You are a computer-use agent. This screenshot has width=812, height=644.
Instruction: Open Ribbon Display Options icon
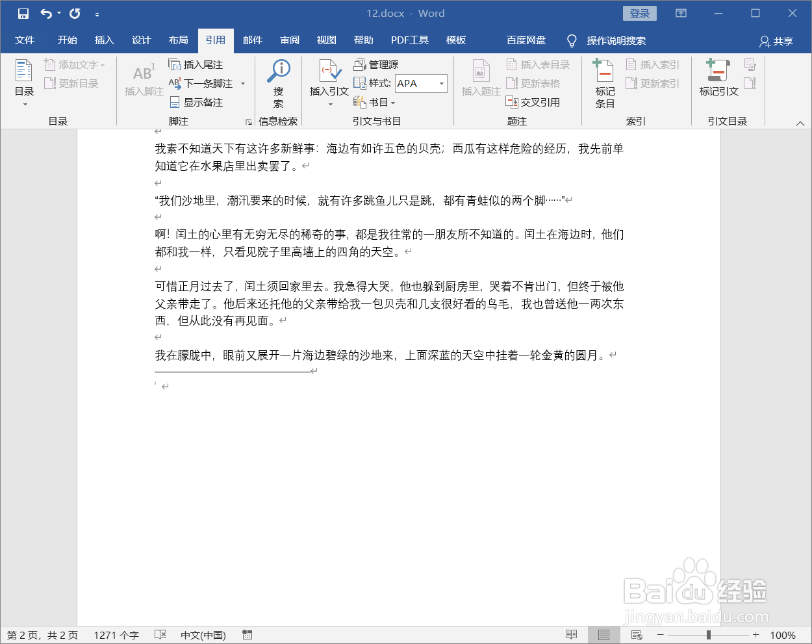click(681, 14)
